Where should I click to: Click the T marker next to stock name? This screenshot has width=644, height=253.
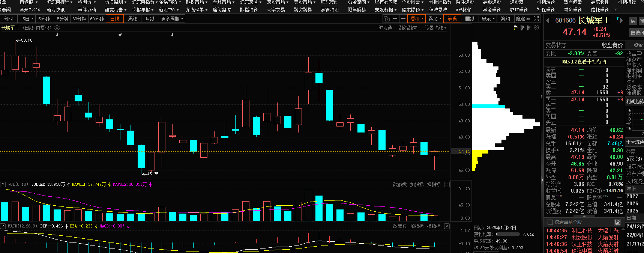[617, 18]
